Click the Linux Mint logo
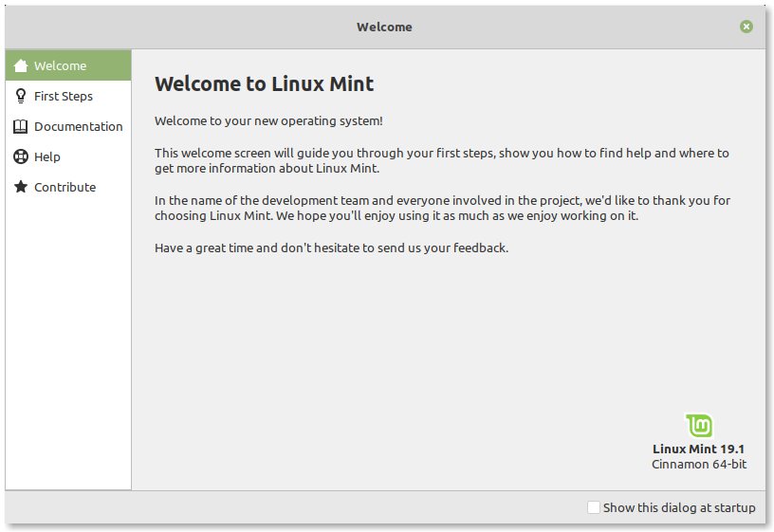The image size is (774, 532). (x=699, y=426)
